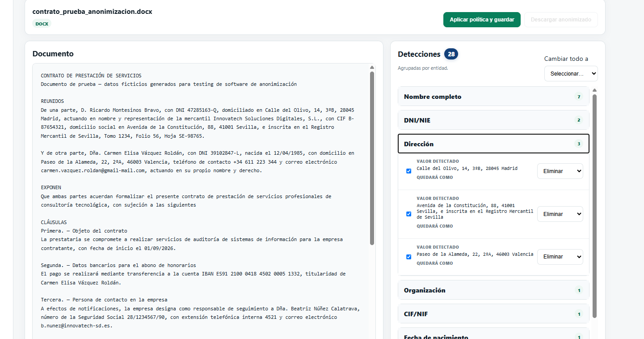
Task: Open the Eliminar dropdown for Calle del Olivo
Action: pyautogui.click(x=560, y=171)
